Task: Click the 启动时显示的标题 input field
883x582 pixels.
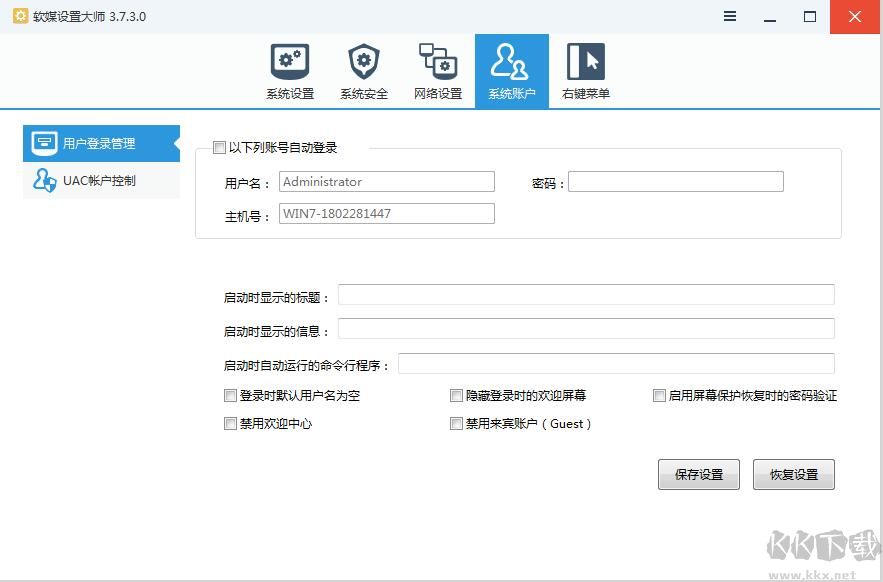Action: tap(586, 294)
